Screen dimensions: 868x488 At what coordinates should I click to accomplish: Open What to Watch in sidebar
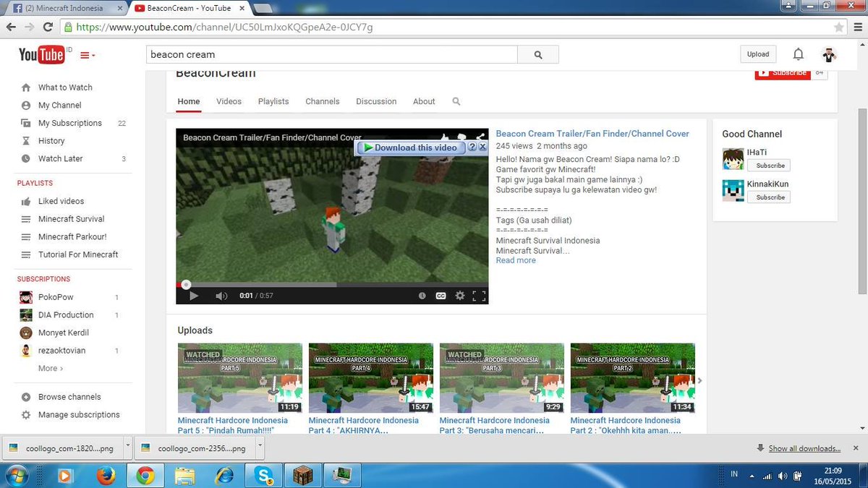click(65, 87)
